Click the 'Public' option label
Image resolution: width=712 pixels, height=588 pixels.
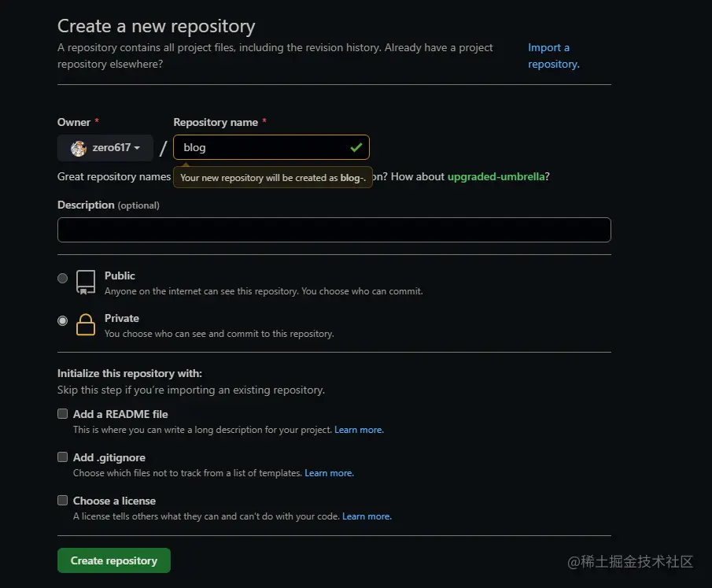120,276
